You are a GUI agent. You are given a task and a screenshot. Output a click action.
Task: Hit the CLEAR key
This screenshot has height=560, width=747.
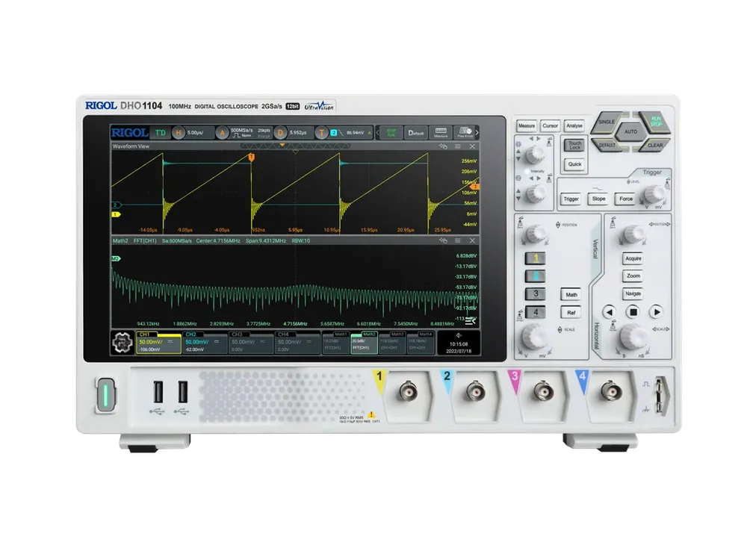pyautogui.click(x=654, y=145)
